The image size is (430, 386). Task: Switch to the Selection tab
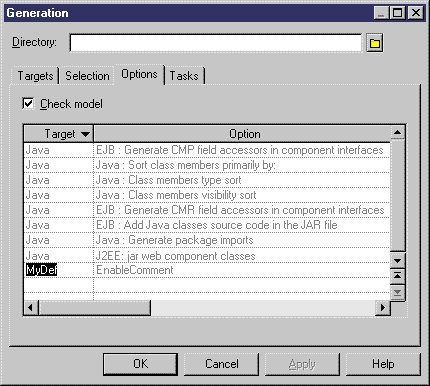pos(87,76)
